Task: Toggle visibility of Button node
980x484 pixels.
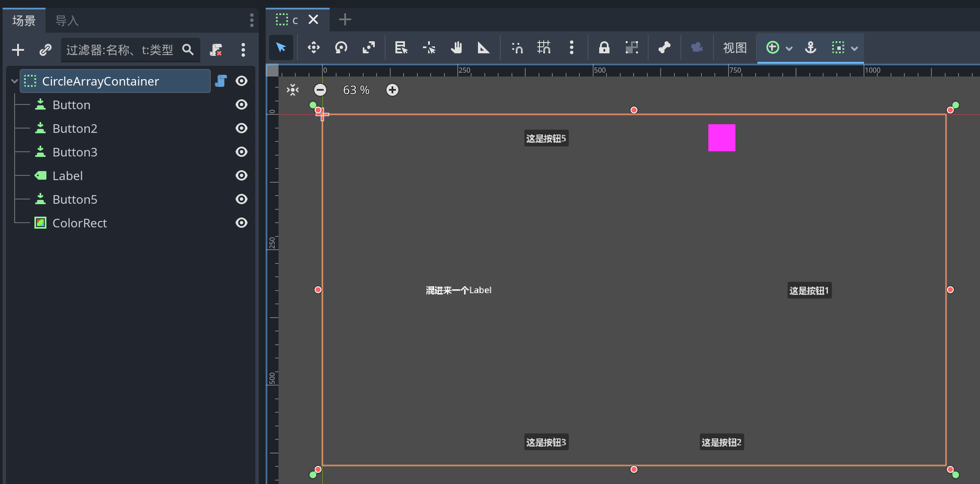Action: click(x=242, y=104)
